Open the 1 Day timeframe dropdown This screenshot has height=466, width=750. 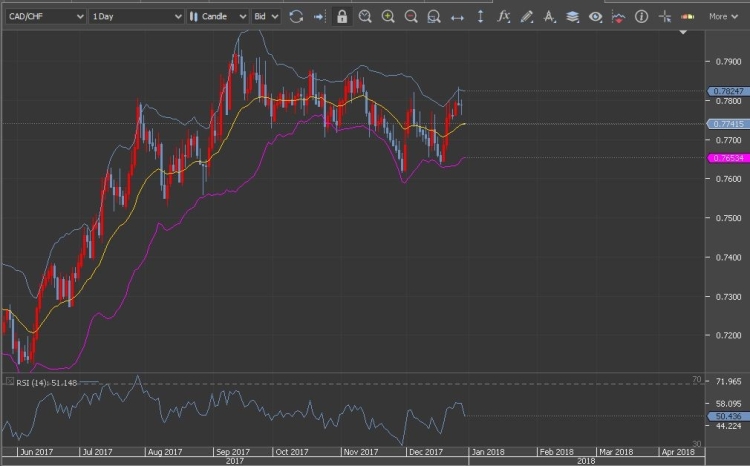coord(136,16)
